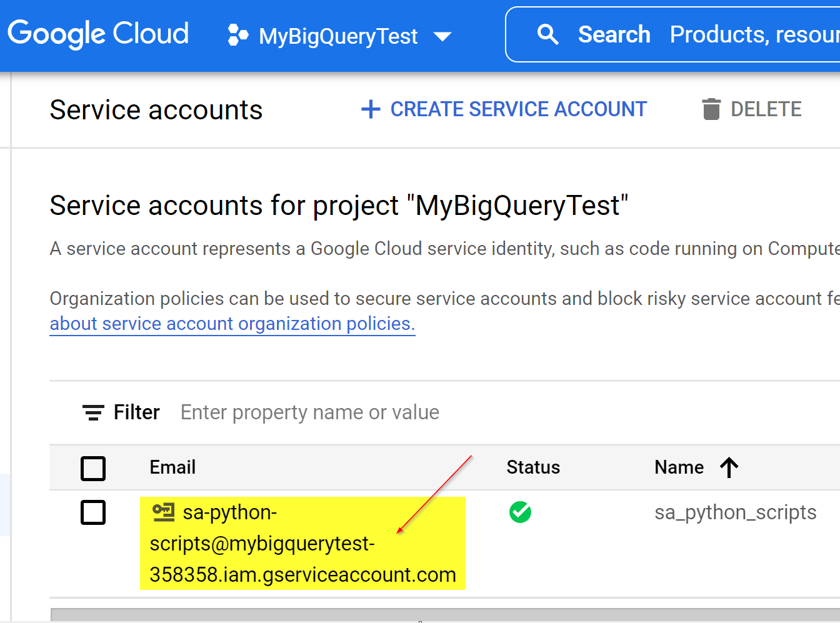840x623 pixels.
Task: Sort table by the Status column header
Action: click(533, 467)
